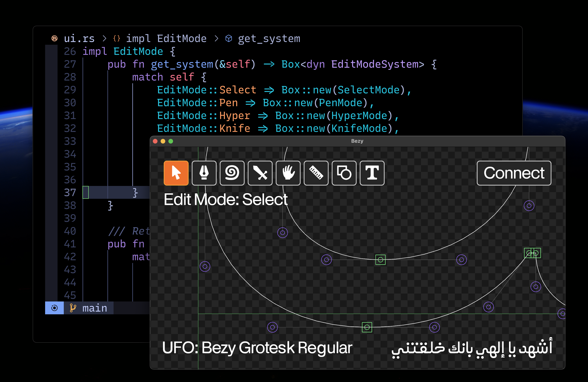Open impl EditMode breadcrumb
Viewport: 588px width, 382px height.
[x=166, y=39]
